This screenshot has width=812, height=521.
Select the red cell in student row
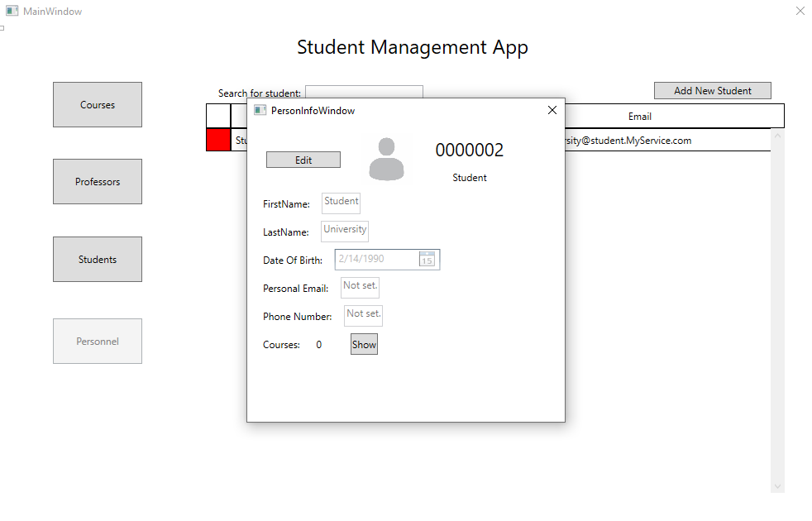218,141
